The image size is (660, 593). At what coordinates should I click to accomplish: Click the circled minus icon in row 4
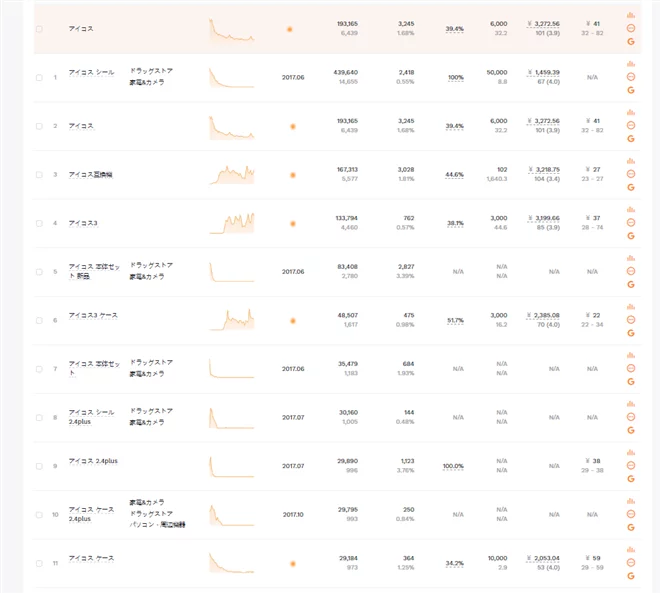click(631, 223)
